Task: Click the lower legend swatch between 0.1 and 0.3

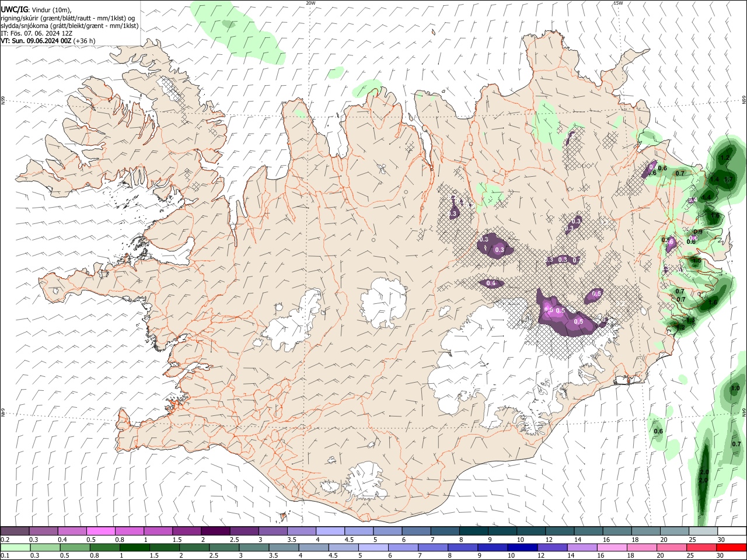Action: click(15, 547)
